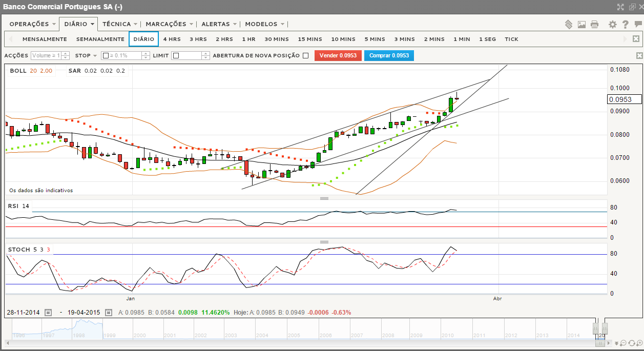Save chart as image

pos(581,24)
